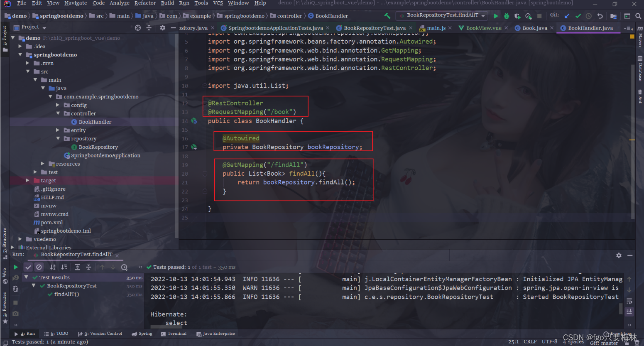Click the Git update project arrow
The image size is (644, 346).
tap(567, 16)
